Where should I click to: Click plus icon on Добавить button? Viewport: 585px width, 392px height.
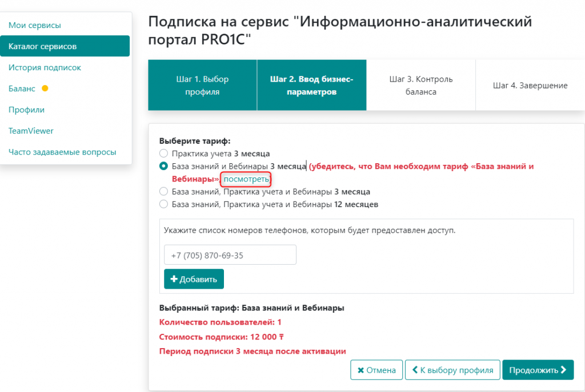pos(174,278)
